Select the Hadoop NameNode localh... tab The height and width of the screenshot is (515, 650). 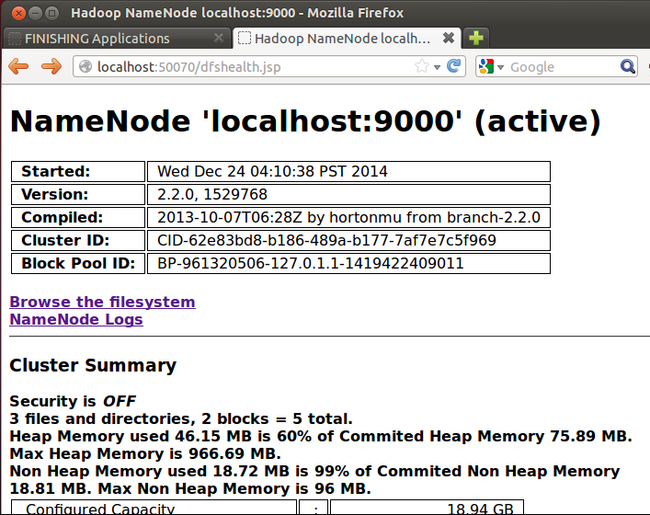click(347, 38)
